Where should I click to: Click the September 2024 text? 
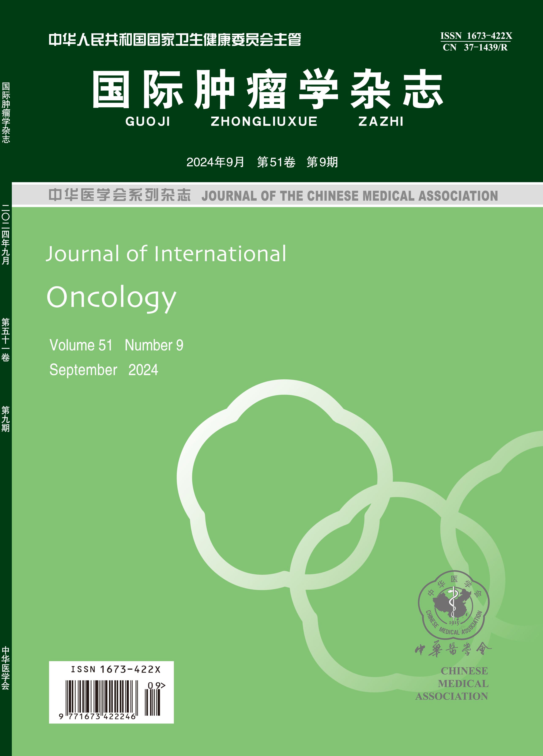point(104,370)
